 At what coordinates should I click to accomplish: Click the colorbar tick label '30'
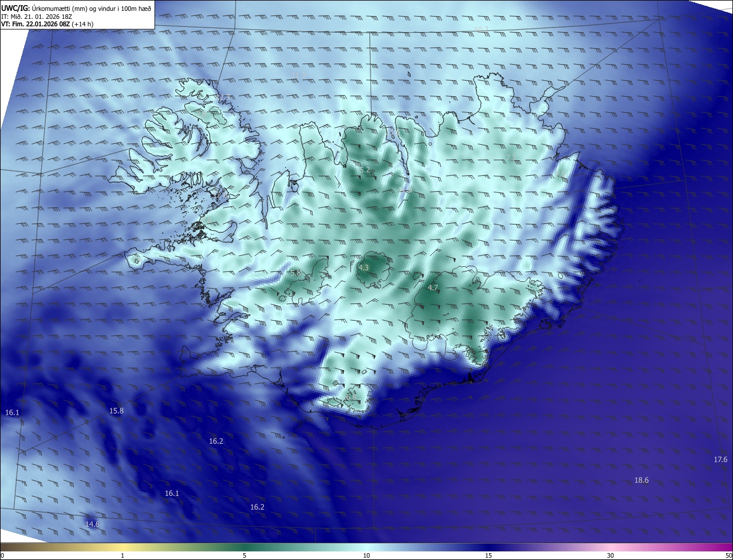610,555
